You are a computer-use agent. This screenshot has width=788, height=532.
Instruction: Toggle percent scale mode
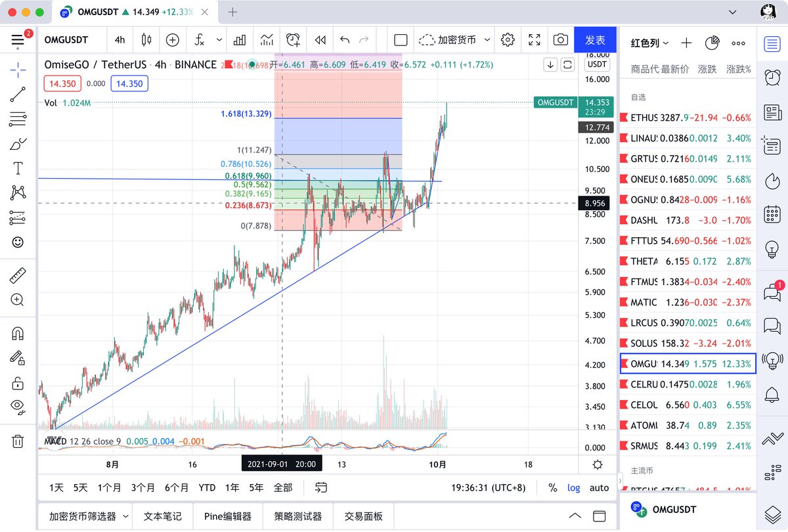click(552, 488)
